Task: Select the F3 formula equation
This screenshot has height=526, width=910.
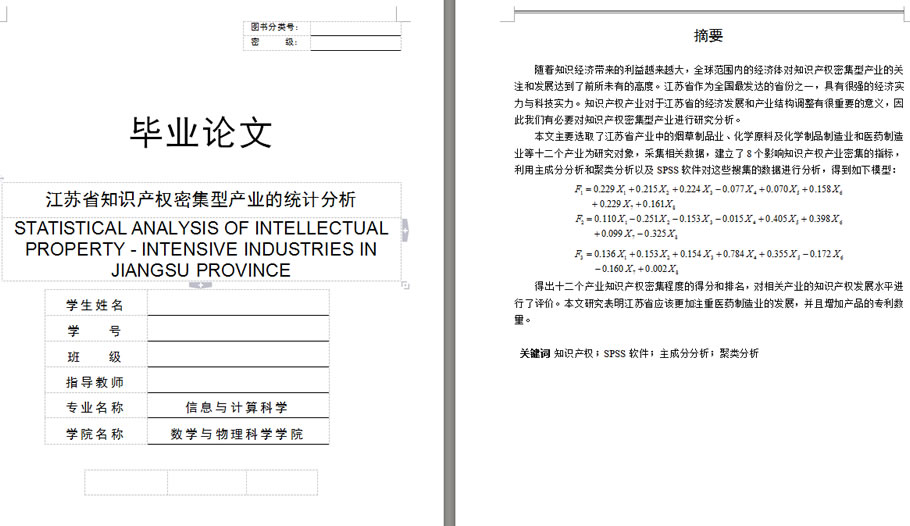Action: click(x=708, y=260)
